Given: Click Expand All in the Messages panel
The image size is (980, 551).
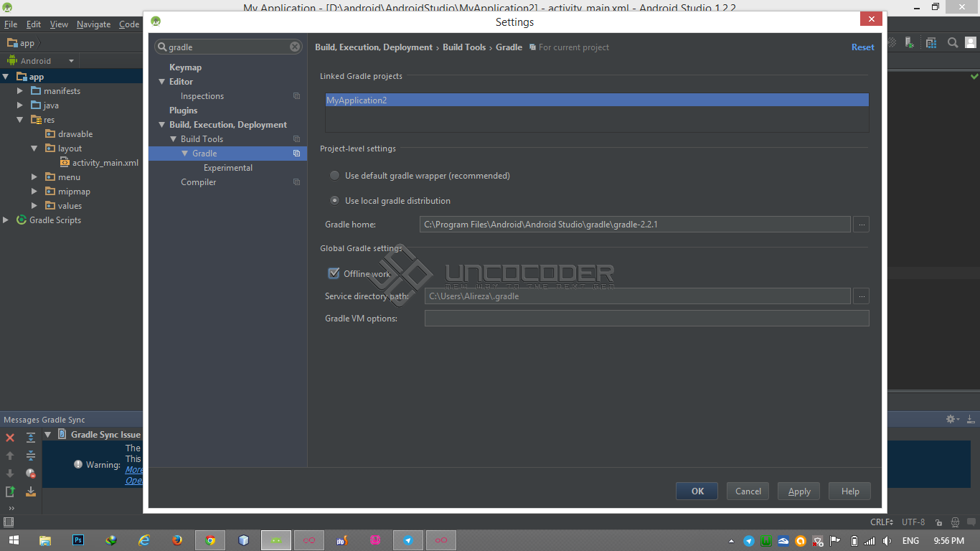Looking at the screenshot, I should [x=31, y=438].
